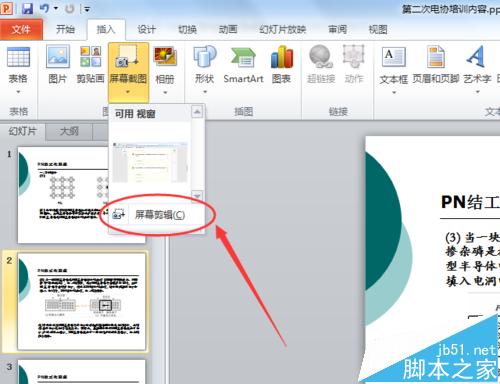This screenshot has height=384, width=500.
Task: Insert a SmartArt graphic
Action: (x=243, y=64)
